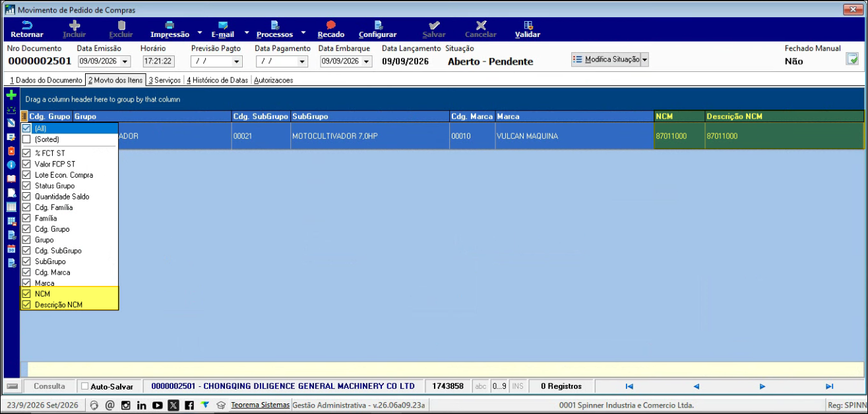868x414 pixels.
Task: Click the Consulta button
Action: point(49,386)
